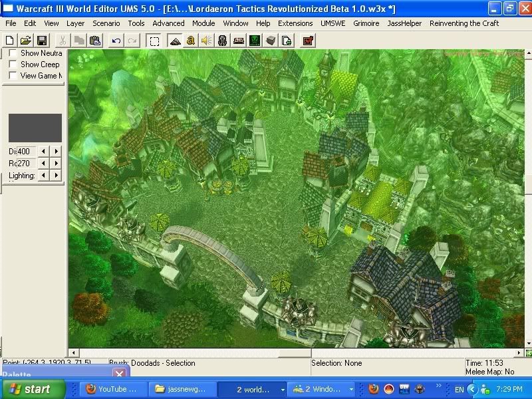Click the horizontal scrollbar right arrow
The width and height of the screenshot is (532, 399).
click(519, 353)
